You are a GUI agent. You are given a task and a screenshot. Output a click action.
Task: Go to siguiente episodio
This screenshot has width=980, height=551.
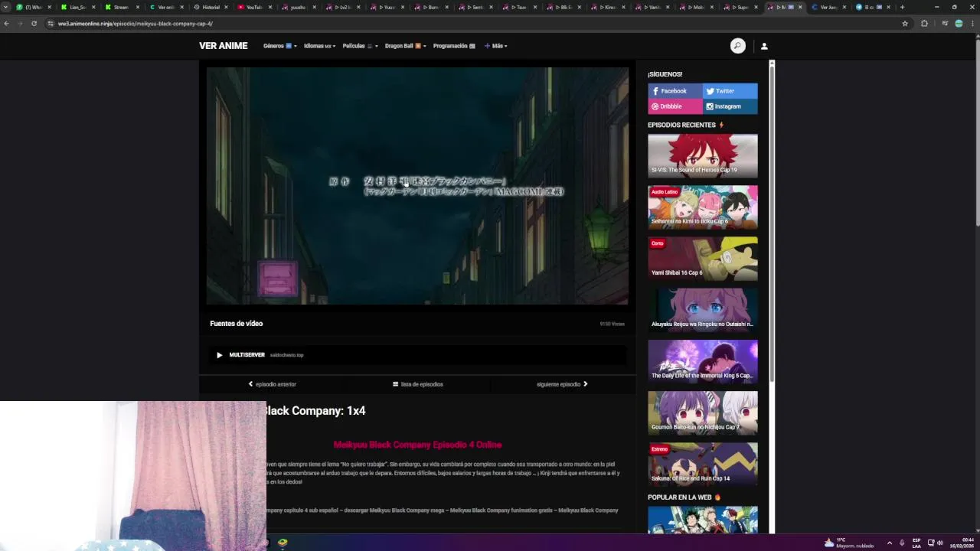point(562,384)
